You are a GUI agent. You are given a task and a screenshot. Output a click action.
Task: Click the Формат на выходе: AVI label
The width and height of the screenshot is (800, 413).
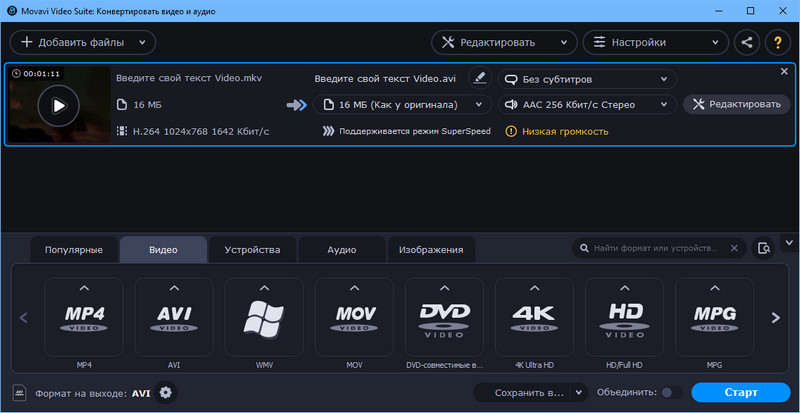pyautogui.click(x=92, y=394)
